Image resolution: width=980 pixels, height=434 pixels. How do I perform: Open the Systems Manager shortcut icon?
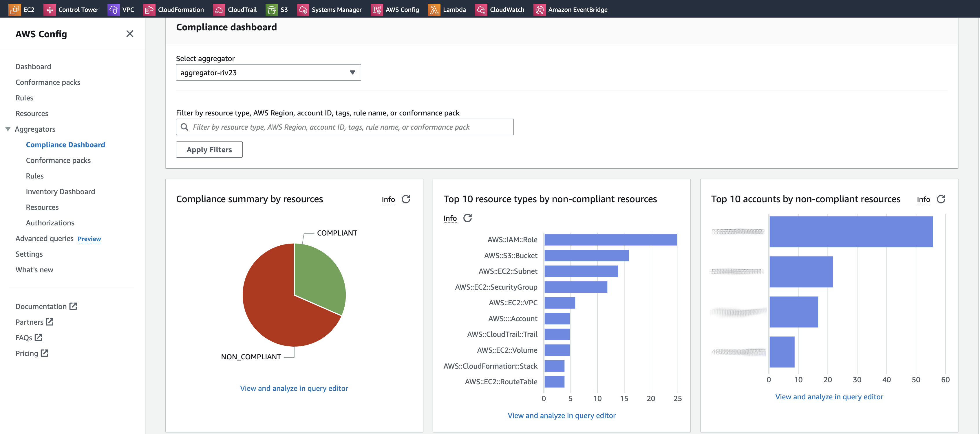pyautogui.click(x=303, y=10)
